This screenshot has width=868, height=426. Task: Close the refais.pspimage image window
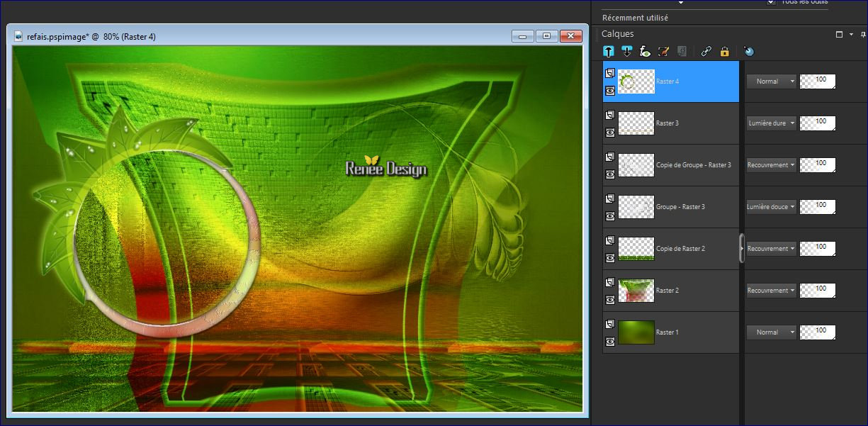[570, 36]
